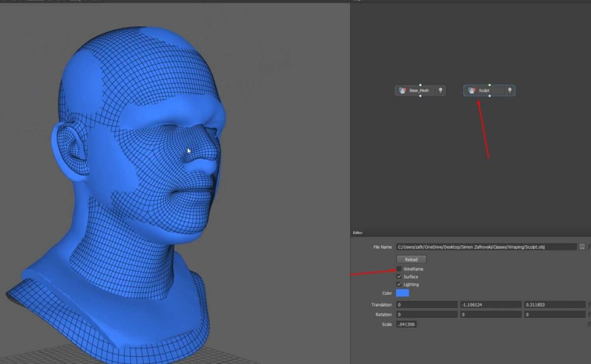Image resolution: width=591 pixels, height=364 pixels.
Task: Open the blue Color swatch picker
Action: click(x=403, y=293)
